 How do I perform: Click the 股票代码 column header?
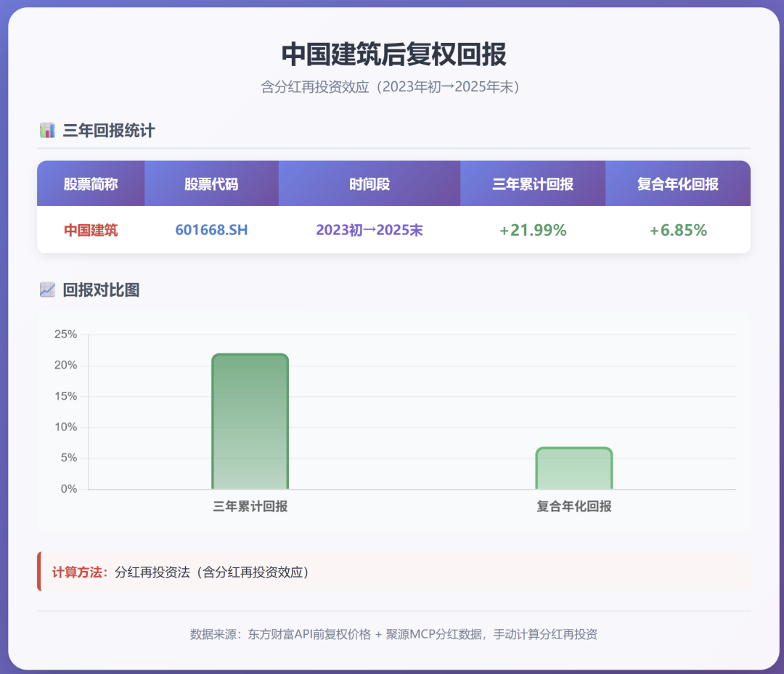click(211, 184)
